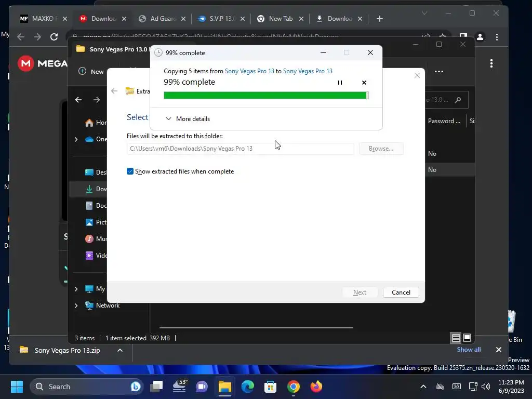Close the extract wizard dialog
The width and height of the screenshot is (532, 399).
point(417,75)
